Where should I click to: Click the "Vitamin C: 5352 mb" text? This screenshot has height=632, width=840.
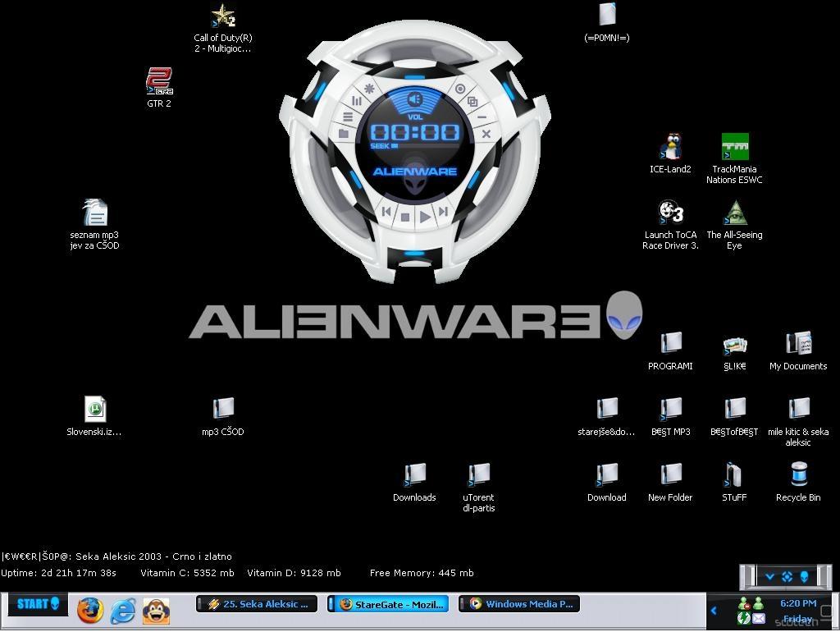coord(187,573)
